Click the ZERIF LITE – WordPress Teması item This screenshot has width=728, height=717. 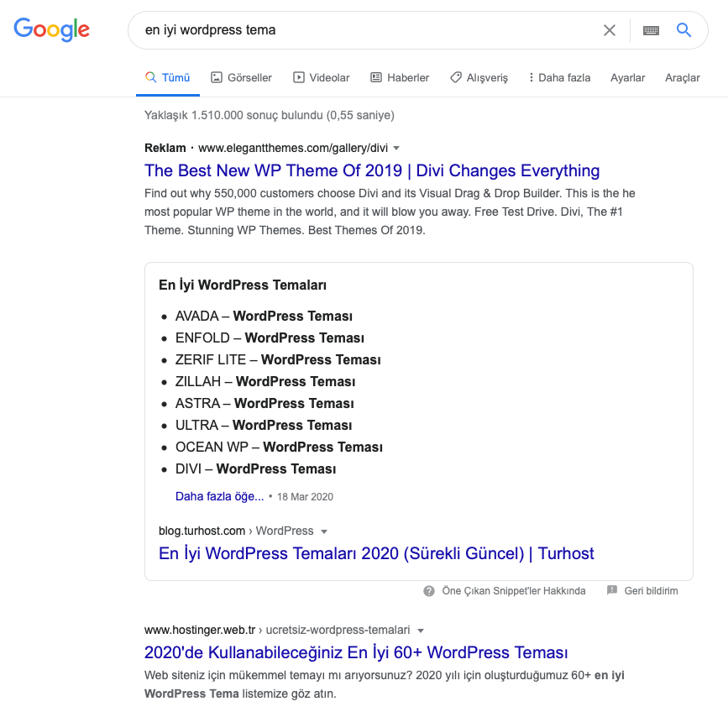[278, 360]
